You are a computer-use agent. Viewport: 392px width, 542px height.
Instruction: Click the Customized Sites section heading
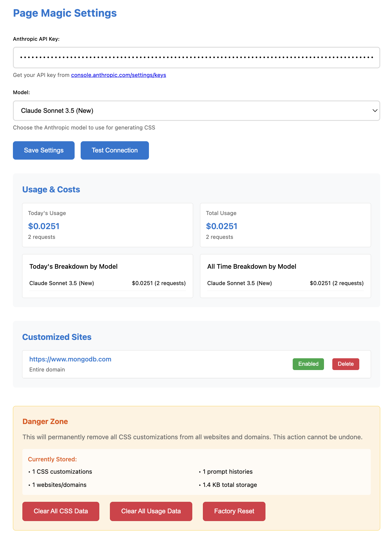[57, 337]
